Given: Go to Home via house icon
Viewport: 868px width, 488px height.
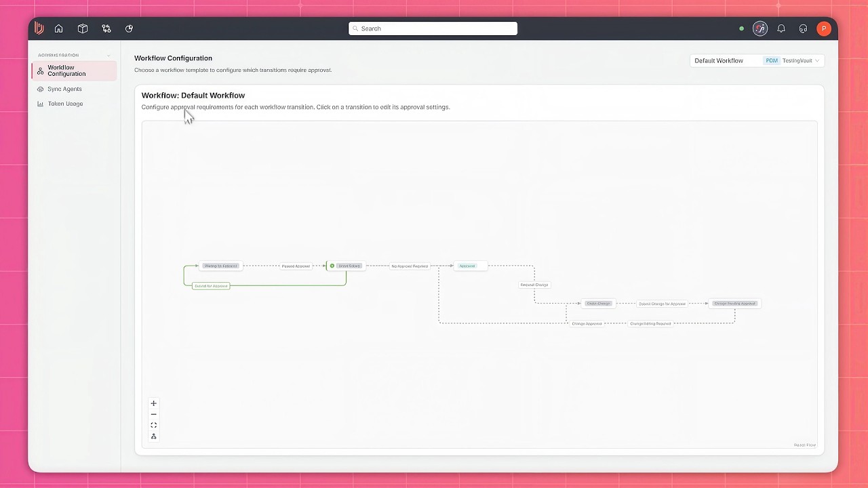Looking at the screenshot, I should [59, 28].
